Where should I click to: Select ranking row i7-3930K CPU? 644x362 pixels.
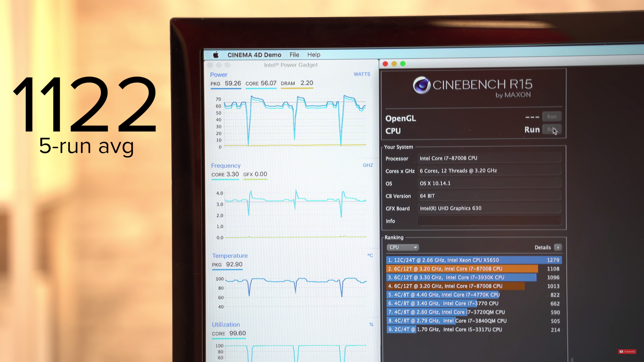tap(474, 278)
